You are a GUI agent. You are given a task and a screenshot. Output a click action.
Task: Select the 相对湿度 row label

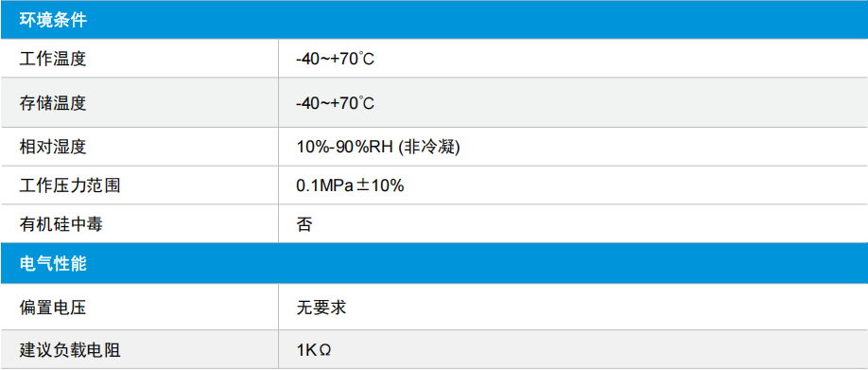coord(53,147)
